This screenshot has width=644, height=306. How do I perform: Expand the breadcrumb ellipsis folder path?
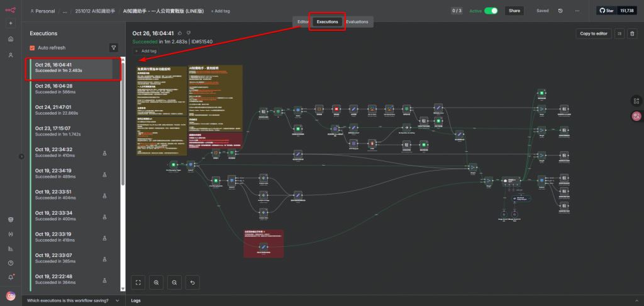tap(65, 11)
